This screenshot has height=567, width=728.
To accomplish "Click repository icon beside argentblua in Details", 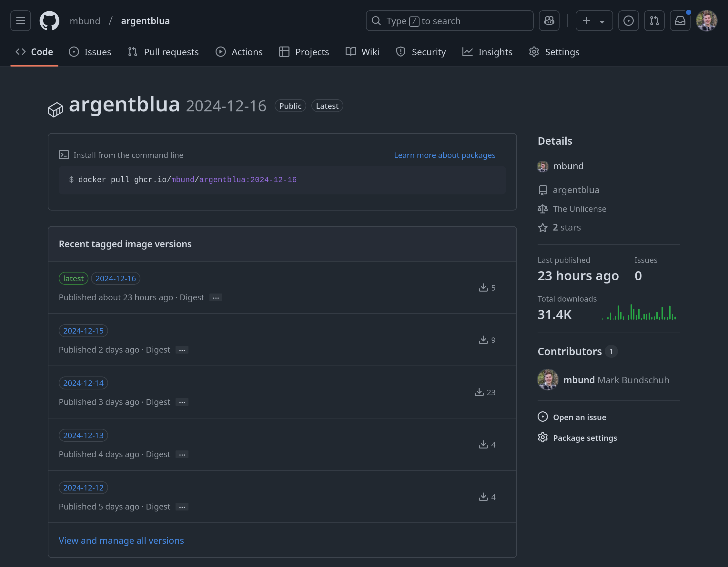I will coord(543,190).
